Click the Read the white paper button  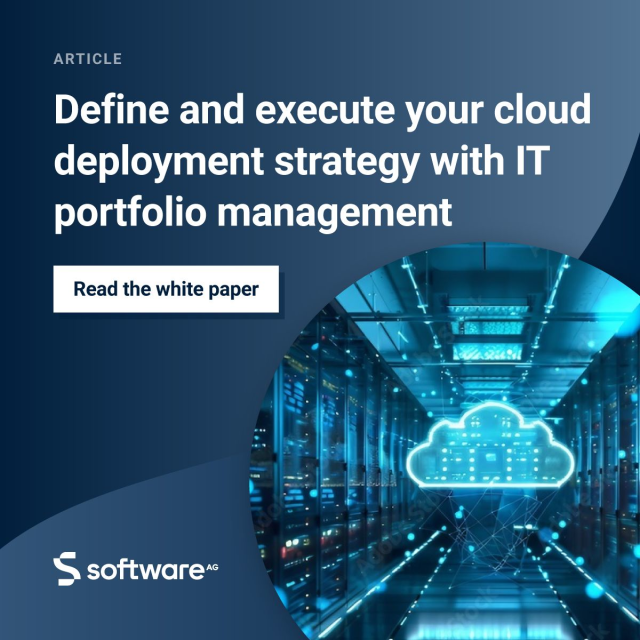pos(166,289)
